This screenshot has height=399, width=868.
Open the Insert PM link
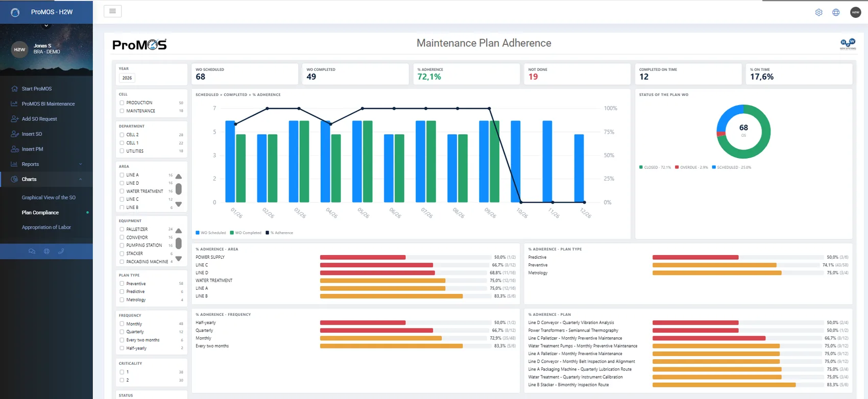coord(32,149)
